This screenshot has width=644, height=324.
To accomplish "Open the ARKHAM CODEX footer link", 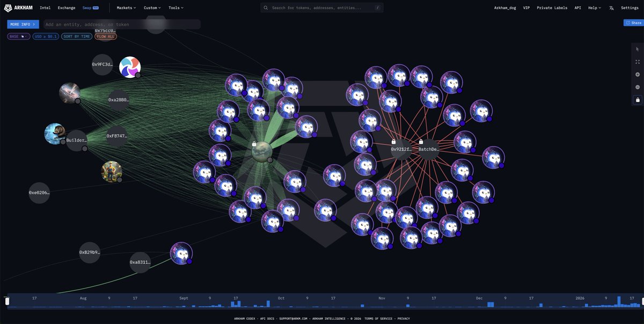I will pyautogui.click(x=245, y=319).
